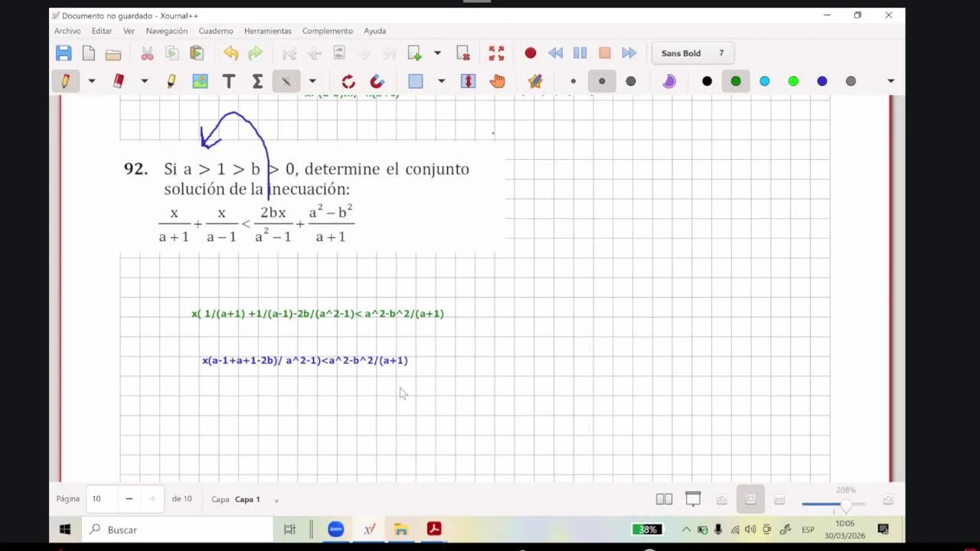
Task: Seek the audio backward
Action: tap(555, 54)
